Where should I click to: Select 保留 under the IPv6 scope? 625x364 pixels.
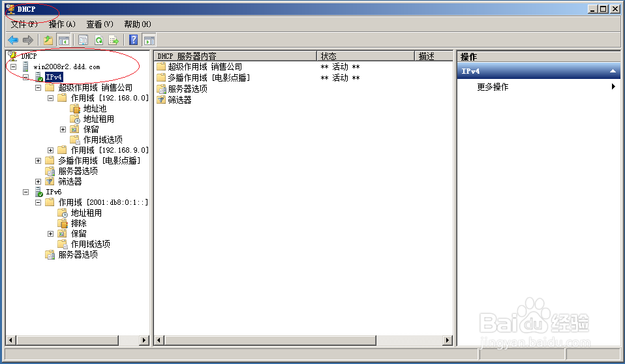[x=78, y=234]
